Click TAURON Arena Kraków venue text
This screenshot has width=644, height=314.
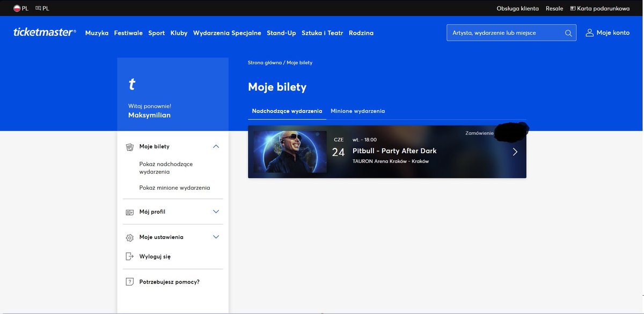point(391,161)
